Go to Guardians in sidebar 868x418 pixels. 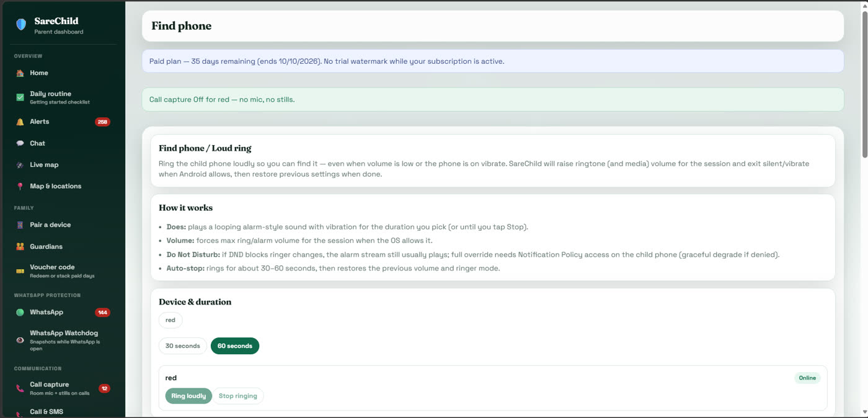(62, 247)
